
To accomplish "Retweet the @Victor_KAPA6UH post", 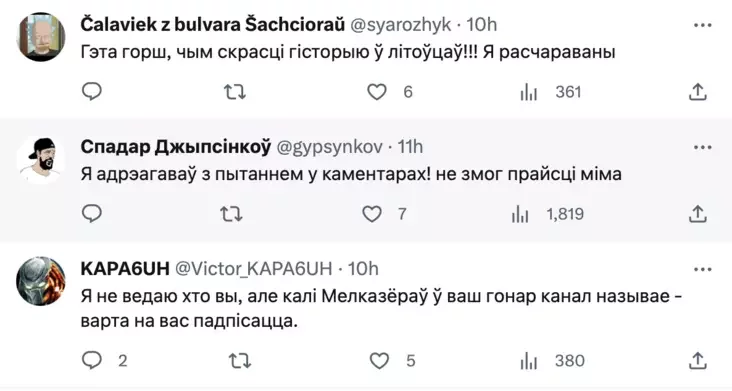I will tap(240, 361).
